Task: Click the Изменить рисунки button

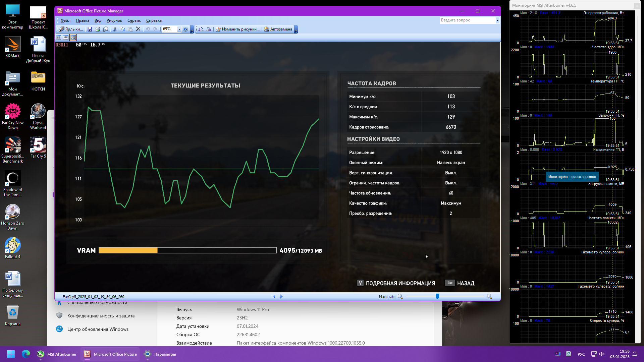Action: point(238,29)
